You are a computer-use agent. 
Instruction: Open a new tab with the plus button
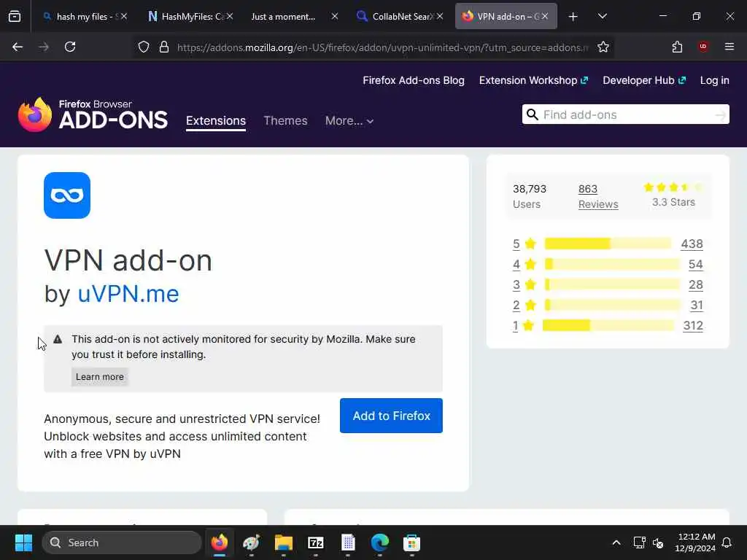click(573, 17)
